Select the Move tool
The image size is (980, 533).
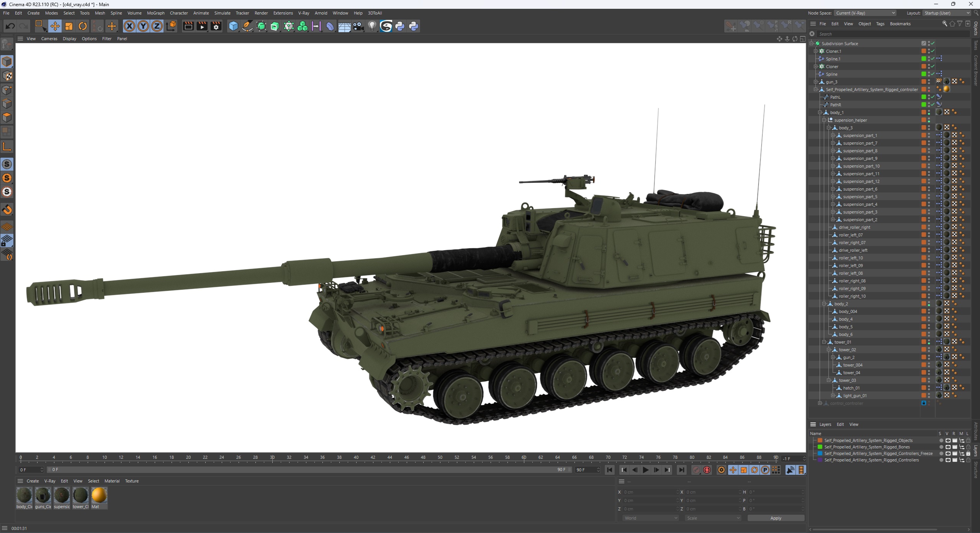55,26
